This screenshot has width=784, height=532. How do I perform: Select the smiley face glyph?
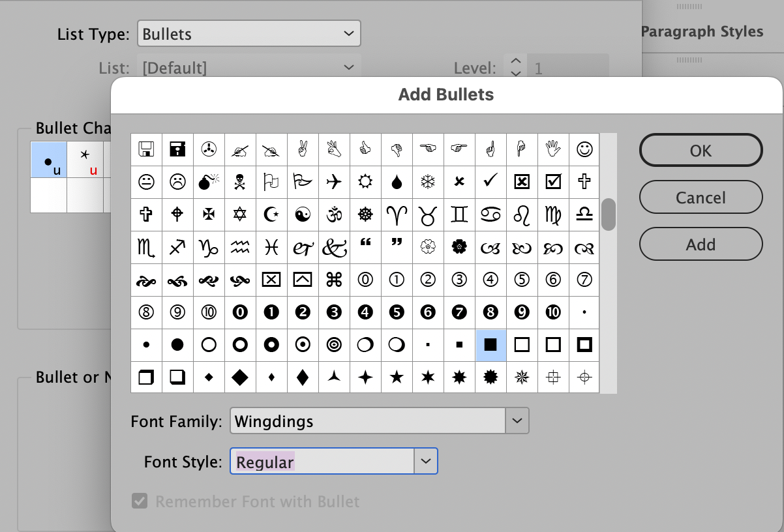[584, 149]
